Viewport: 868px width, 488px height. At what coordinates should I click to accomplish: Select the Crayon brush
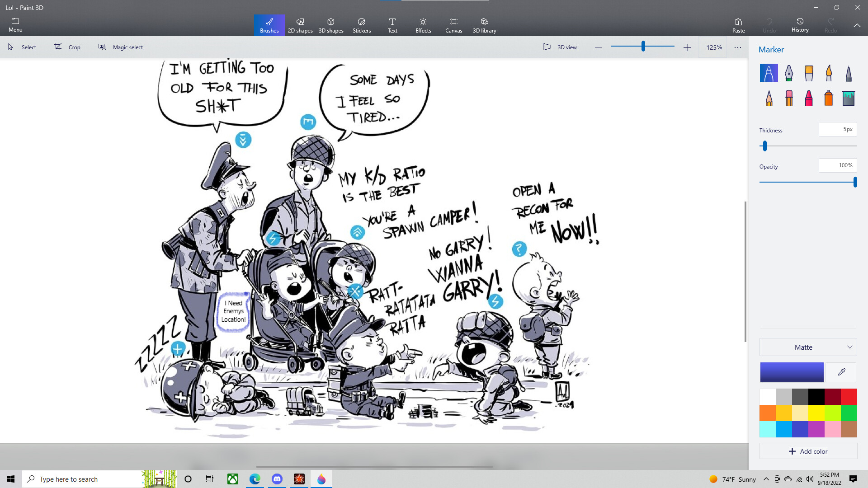pos(809,98)
